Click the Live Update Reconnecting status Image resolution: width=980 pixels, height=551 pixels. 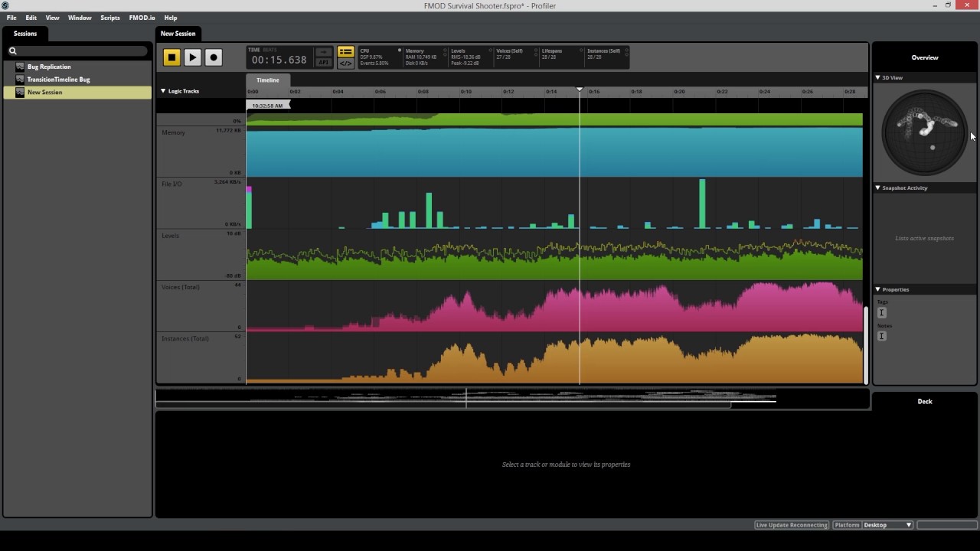click(792, 525)
